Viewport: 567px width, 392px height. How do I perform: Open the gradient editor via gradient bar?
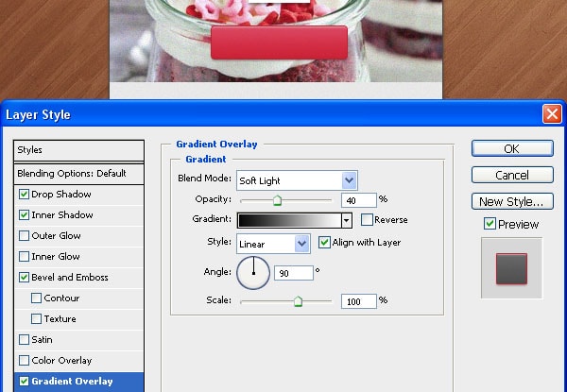pyautogui.click(x=289, y=220)
